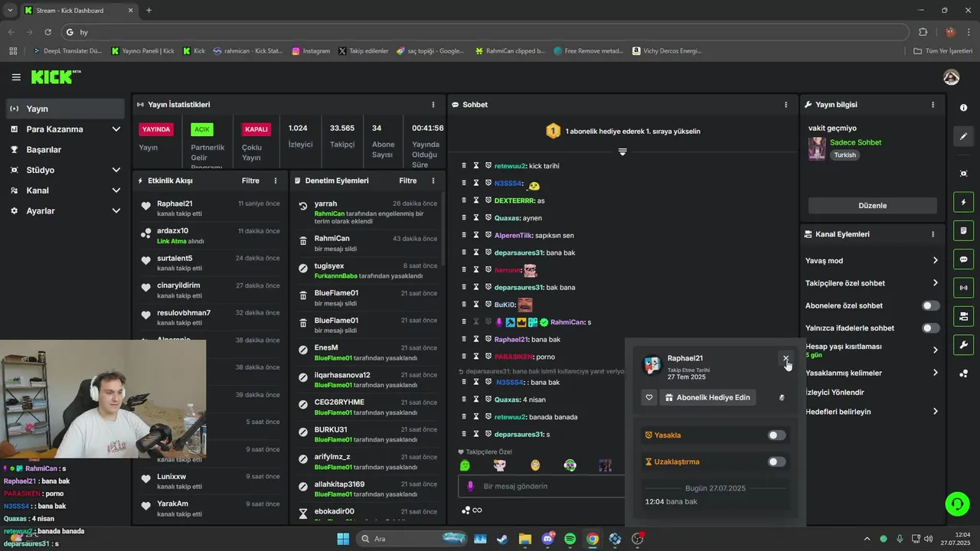Open the green headset support bubble
Image resolution: width=980 pixels, height=551 pixels.
(x=957, y=504)
